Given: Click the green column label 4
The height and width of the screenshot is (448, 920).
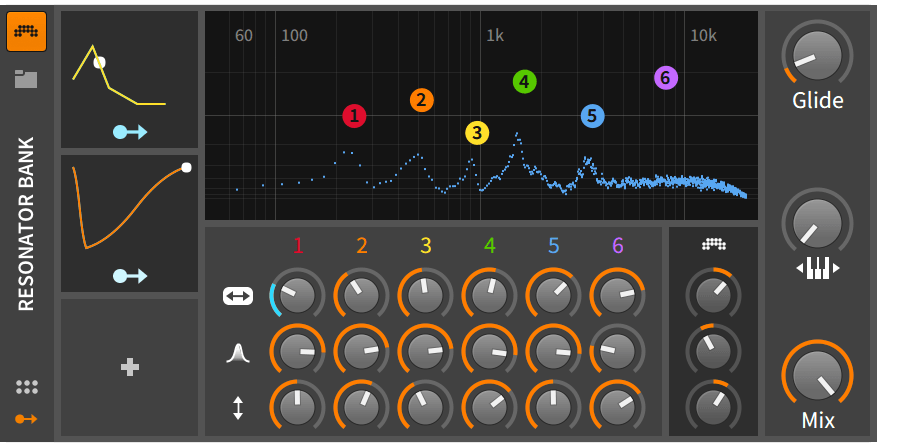Looking at the screenshot, I should point(490,246).
